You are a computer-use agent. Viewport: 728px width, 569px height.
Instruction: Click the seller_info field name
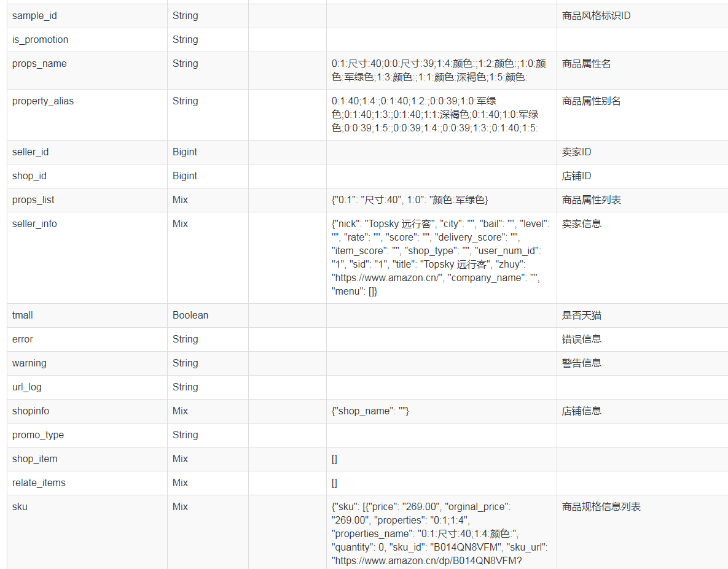click(x=34, y=224)
